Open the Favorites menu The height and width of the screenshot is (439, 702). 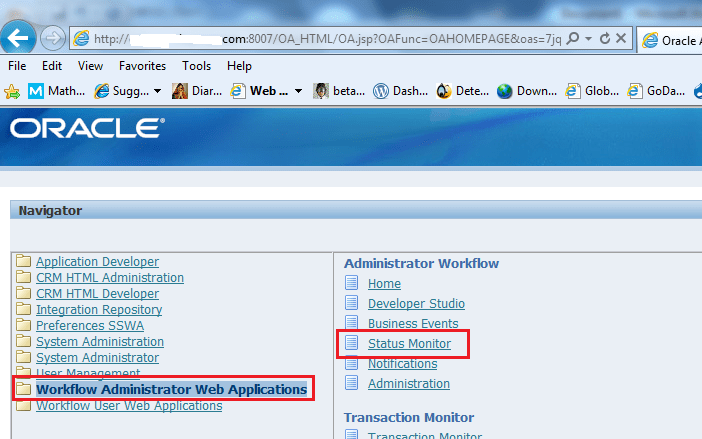pos(142,66)
